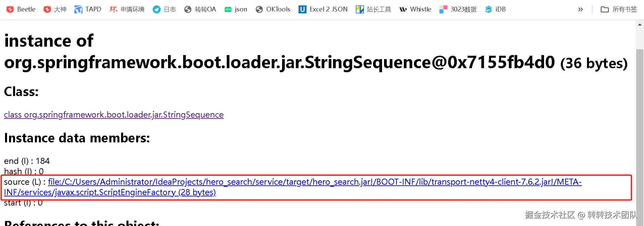Open the 转转OA bookmark
The height and width of the screenshot is (226, 644).
coord(200,9)
